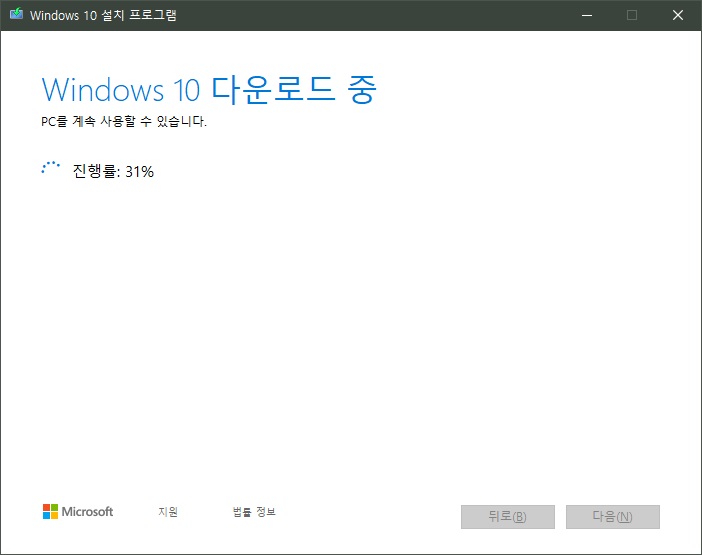702x555 pixels.
Task: Click the 'PC를 계속 사용할 수 있습니다.' text
Action: point(124,121)
